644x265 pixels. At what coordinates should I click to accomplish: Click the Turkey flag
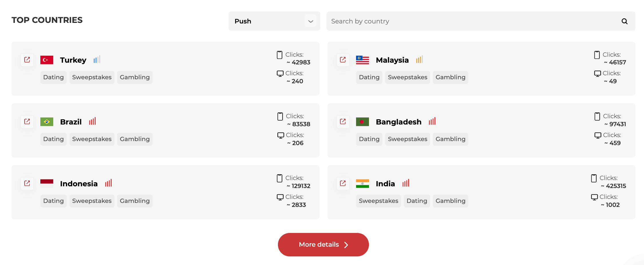click(47, 60)
